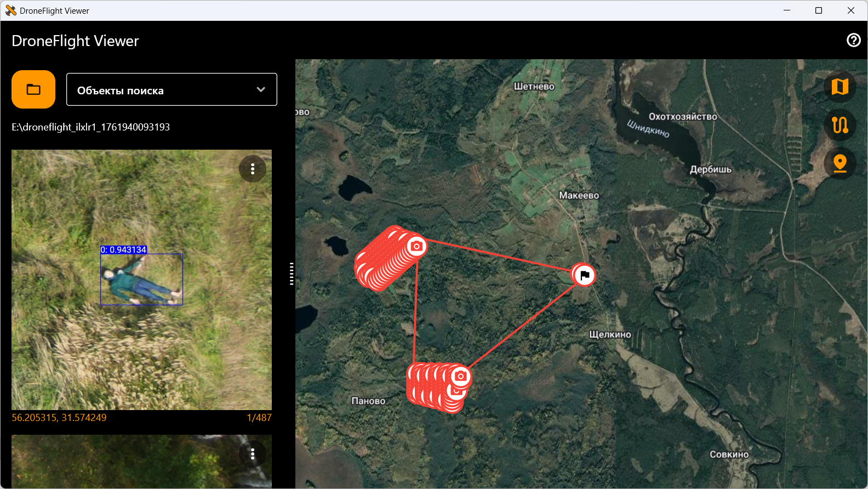Open the folder selection button
This screenshot has width=868, height=489.
tap(33, 89)
